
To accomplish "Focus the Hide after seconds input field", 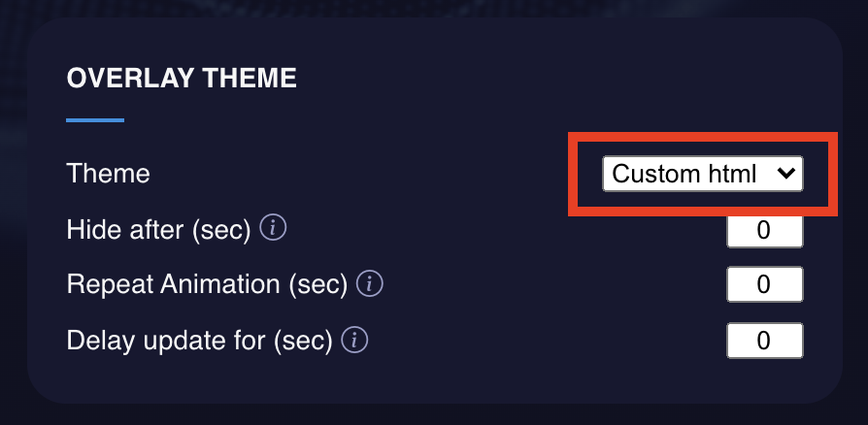I will point(764,230).
